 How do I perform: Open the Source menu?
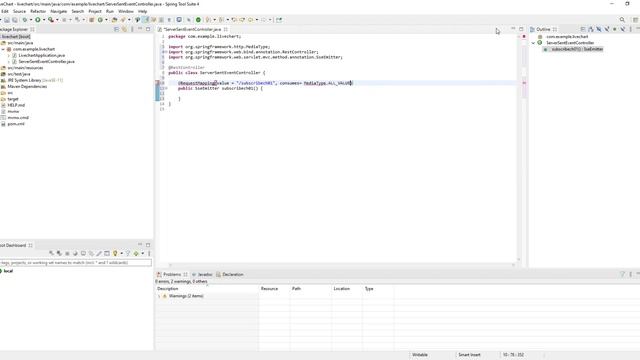click(x=19, y=11)
